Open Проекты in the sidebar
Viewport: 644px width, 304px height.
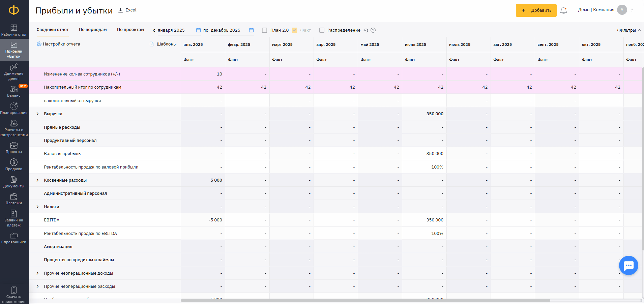[14, 148]
